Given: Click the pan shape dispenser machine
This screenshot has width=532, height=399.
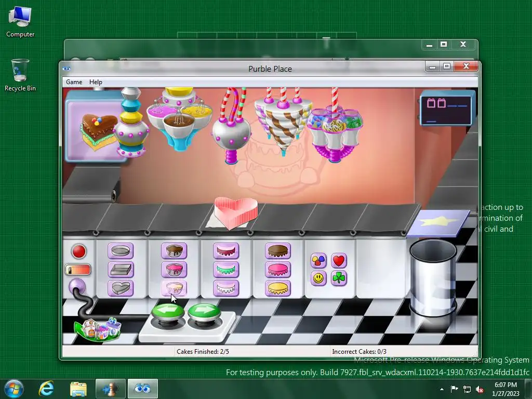Looking at the screenshot, I should point(131,122).
